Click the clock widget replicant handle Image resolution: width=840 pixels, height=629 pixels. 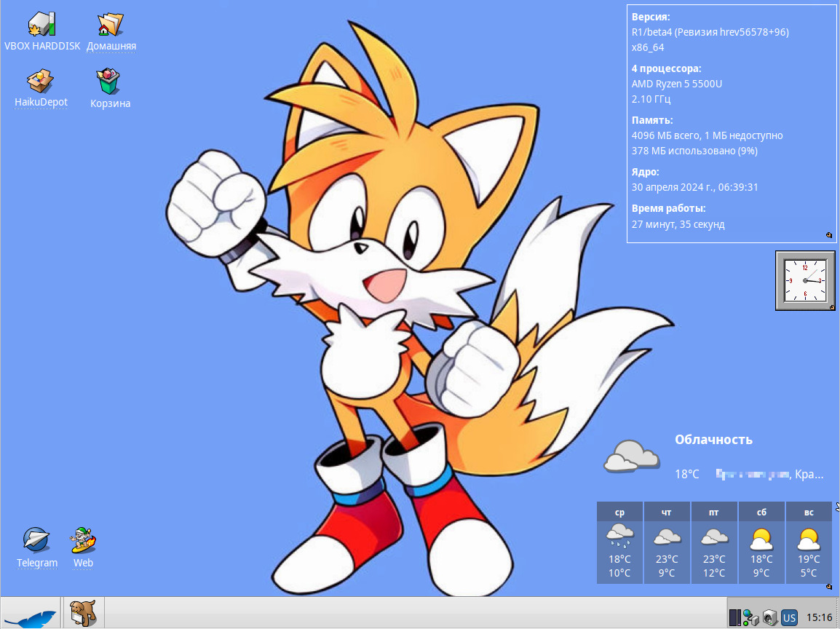tap(831, 307)
